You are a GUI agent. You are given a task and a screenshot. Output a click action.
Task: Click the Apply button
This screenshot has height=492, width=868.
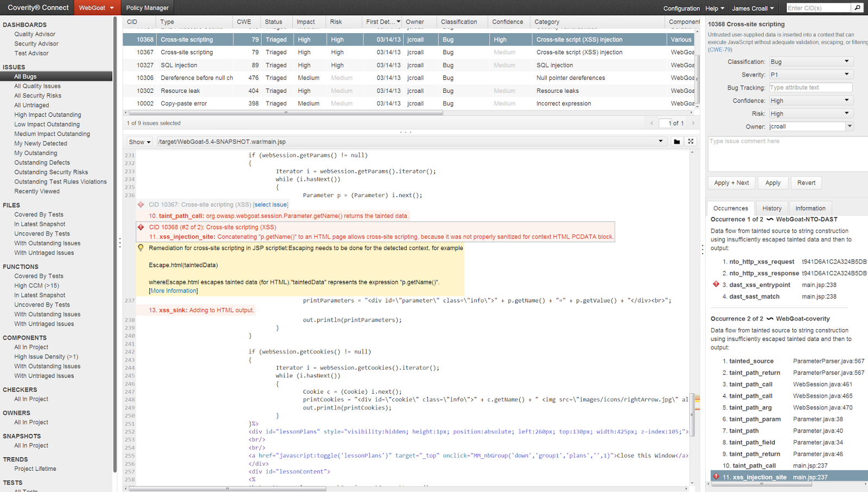point(773,183)
